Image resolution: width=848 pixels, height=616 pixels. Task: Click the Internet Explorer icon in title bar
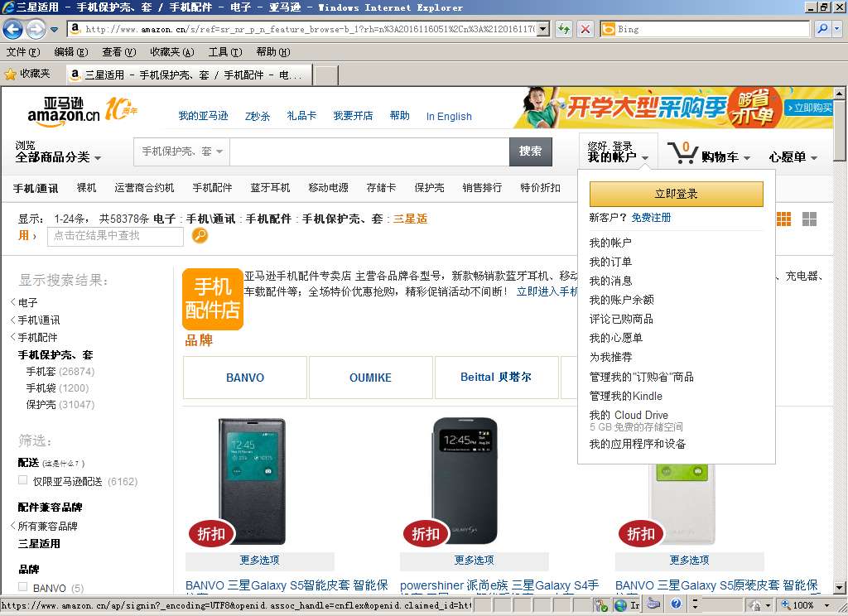[8, 7]
